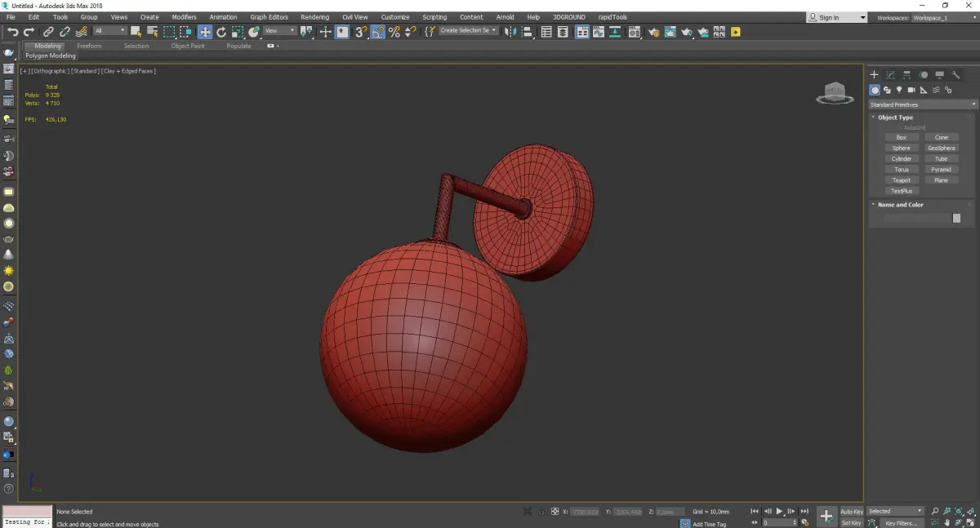Click the Mirror tool icon

tap(510, 32)
